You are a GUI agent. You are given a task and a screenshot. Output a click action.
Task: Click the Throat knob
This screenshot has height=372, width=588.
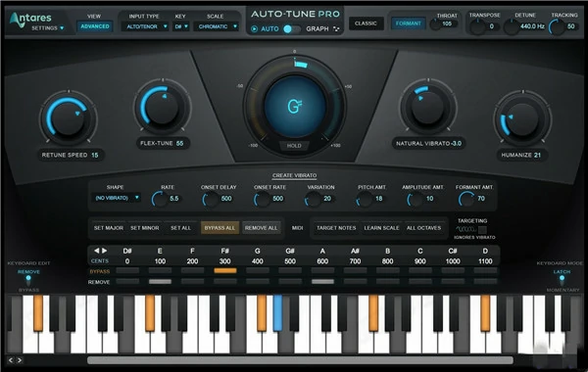click(435, 24)
